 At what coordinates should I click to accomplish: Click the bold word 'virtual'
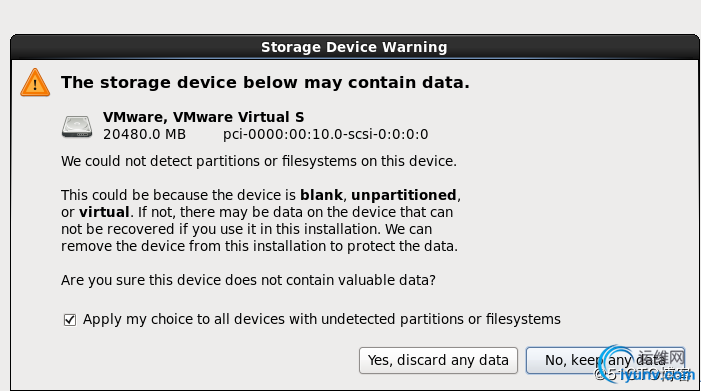coord(104,212)
